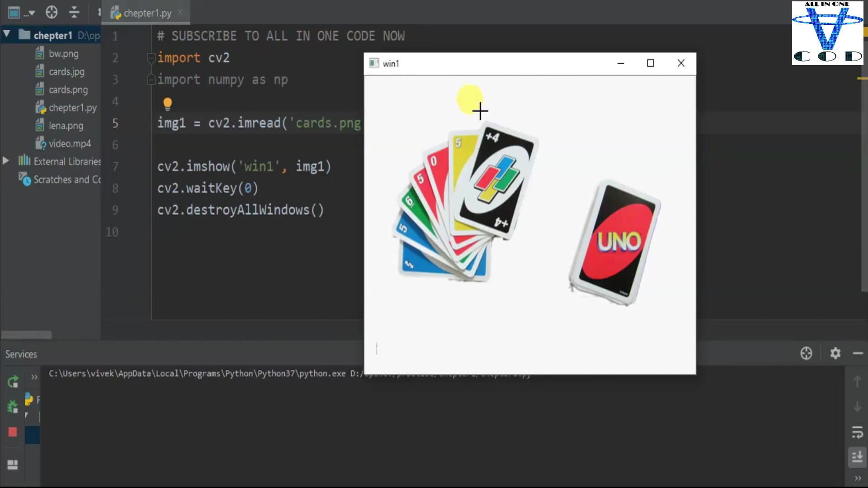This screenshot has width=868, height=488.
Task: Expand the External Libraries node
Action: 5,161
